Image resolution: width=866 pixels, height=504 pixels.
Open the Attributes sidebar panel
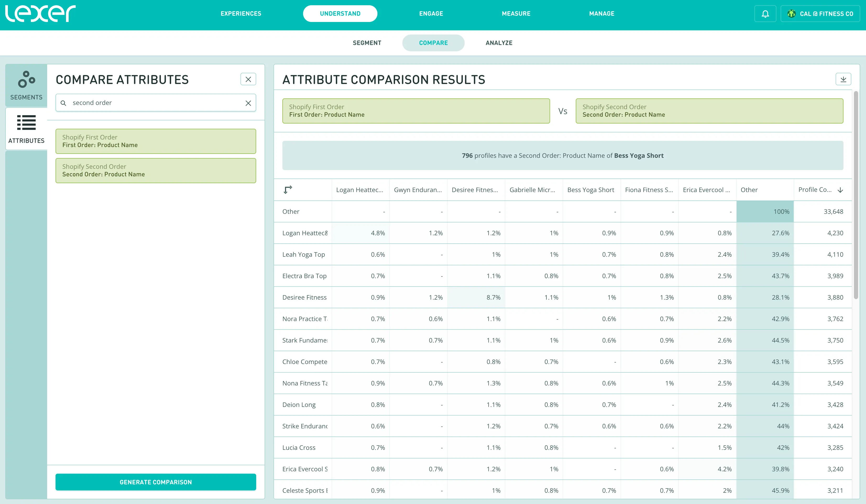coord(26,129)
